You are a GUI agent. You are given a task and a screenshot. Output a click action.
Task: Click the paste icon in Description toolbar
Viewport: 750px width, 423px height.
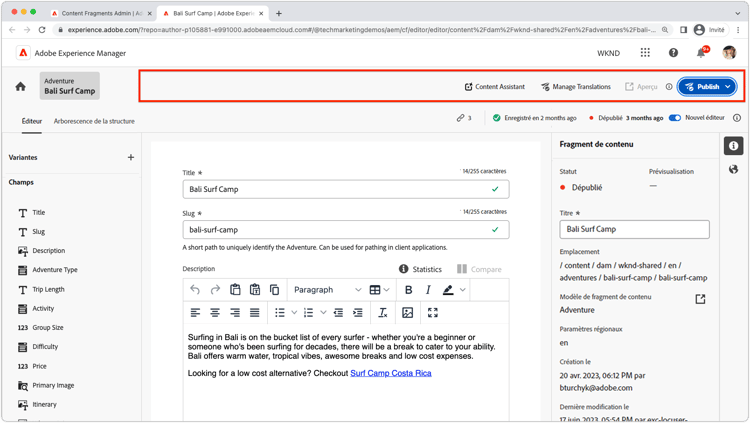(x=235, y=289)
